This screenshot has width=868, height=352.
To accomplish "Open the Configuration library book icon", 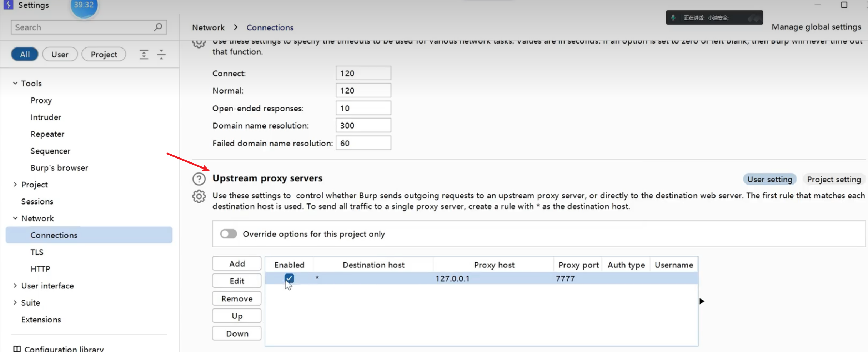I will click(x=17, y=348).
